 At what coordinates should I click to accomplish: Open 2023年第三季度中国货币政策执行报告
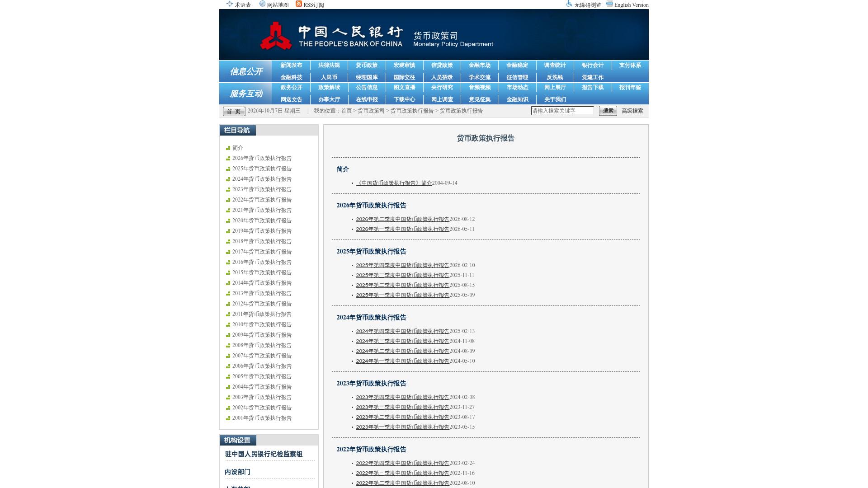[402, 408]
